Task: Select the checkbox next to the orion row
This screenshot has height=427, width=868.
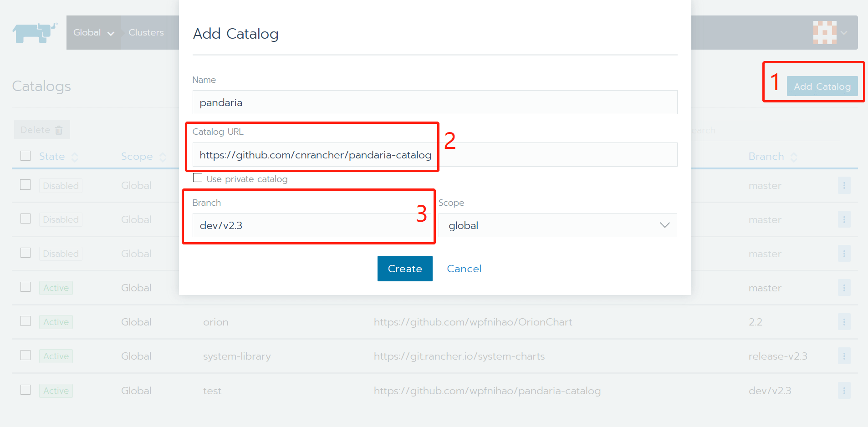Action: pyautogui.click(x=26, y=321)
